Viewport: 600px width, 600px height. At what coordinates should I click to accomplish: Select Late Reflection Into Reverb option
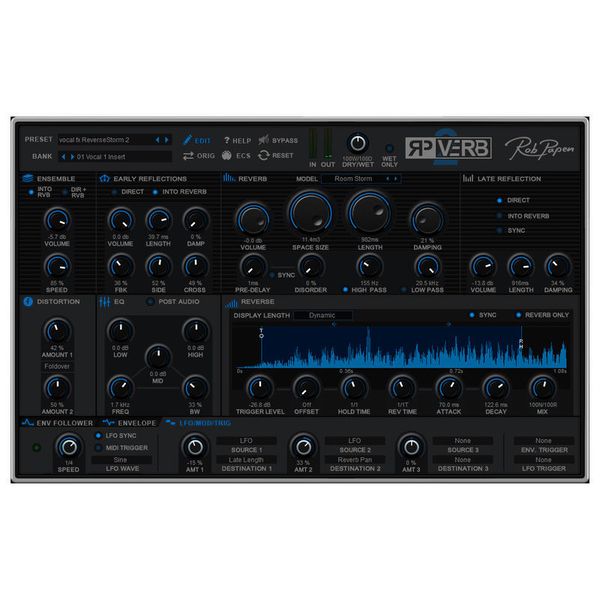pyautogui.click(x=499, y=216)
